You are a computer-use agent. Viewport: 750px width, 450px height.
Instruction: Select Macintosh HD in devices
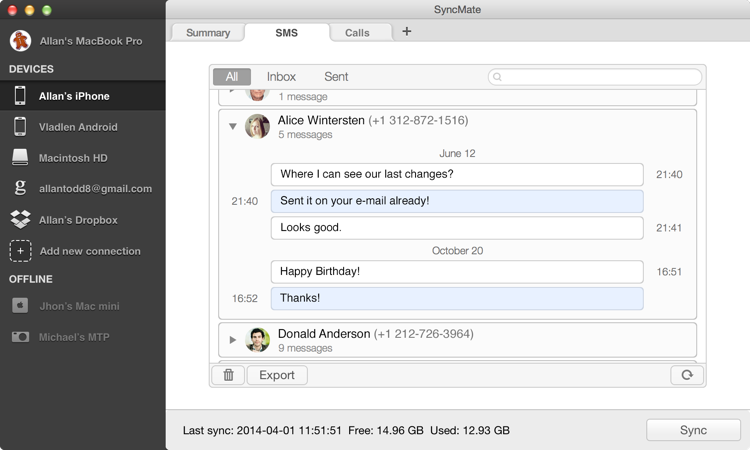click(83, 157)
